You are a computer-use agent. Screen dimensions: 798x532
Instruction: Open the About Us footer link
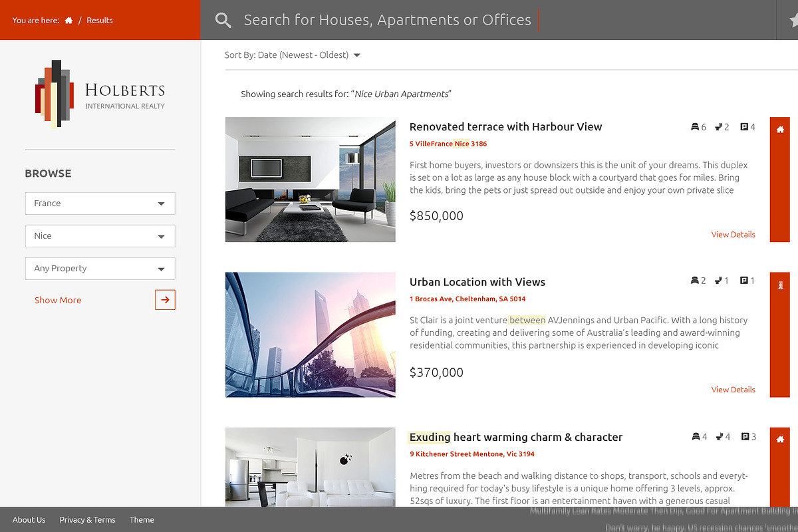point(29,520)
